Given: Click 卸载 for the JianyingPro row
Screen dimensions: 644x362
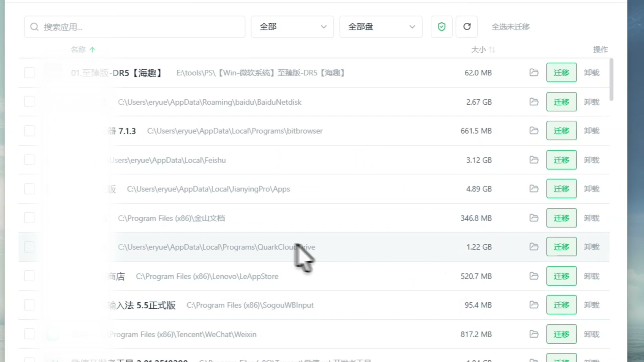Looking at the screenshot, I should (x=592, y=189).
